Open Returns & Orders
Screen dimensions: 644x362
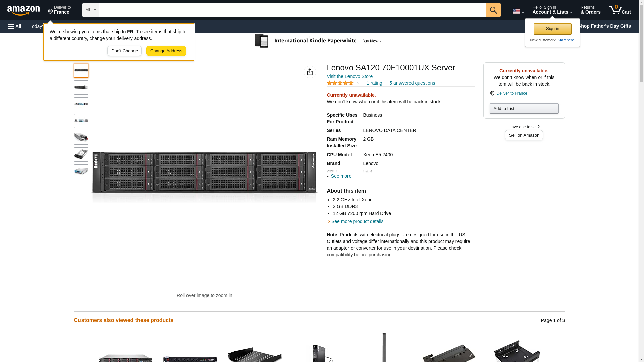(590, 10)
